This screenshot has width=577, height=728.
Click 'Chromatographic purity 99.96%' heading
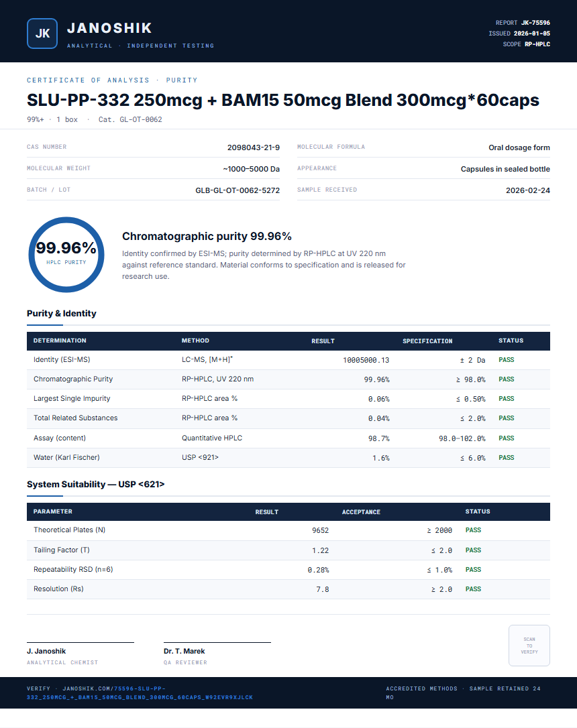point(207,237)
